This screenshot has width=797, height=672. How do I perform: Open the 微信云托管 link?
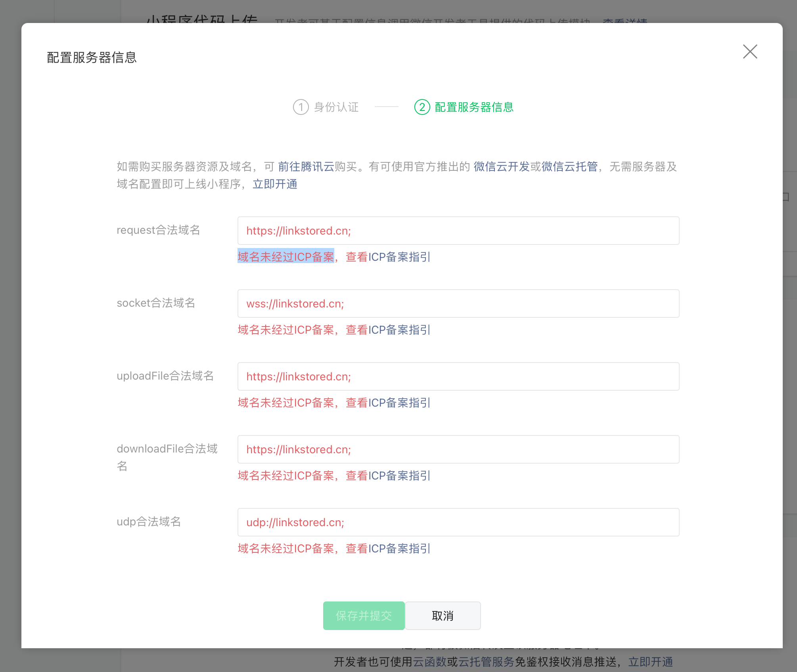coord(569,166)
